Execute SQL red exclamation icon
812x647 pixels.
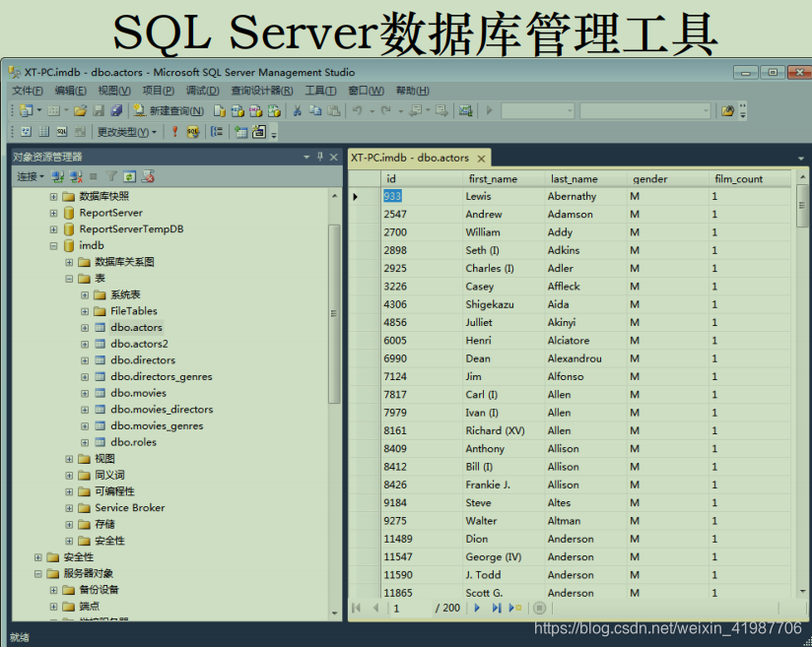pos(175,132)
